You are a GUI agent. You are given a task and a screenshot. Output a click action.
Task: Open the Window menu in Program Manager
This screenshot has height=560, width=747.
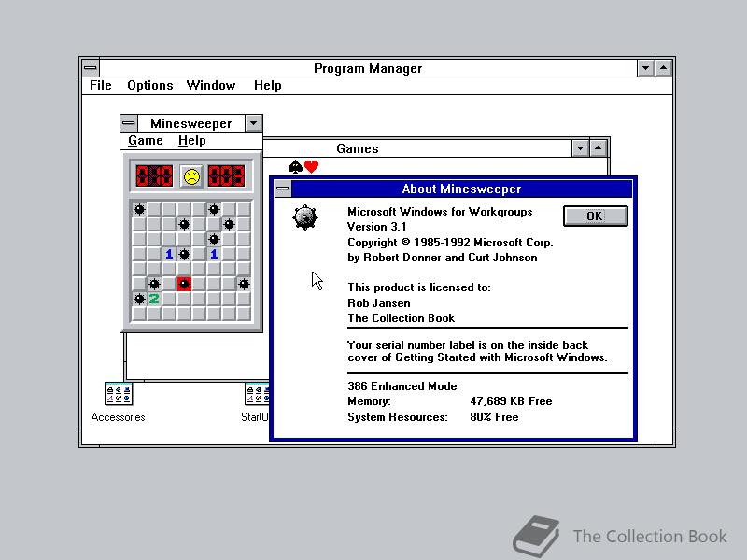point(211,86)
